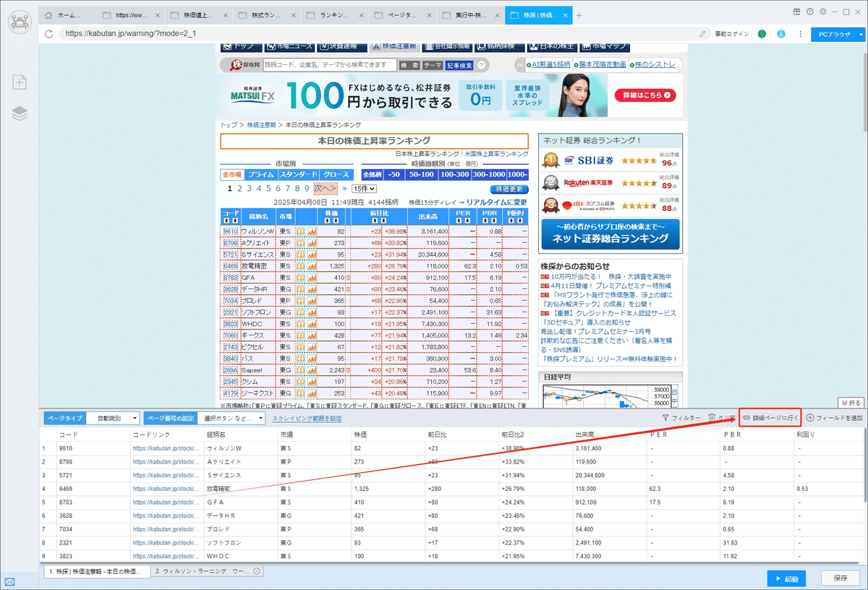Click SBI証券 ranking entry
Screen dimensions: 868x590
pyautogui.click(x=610, y=160)
